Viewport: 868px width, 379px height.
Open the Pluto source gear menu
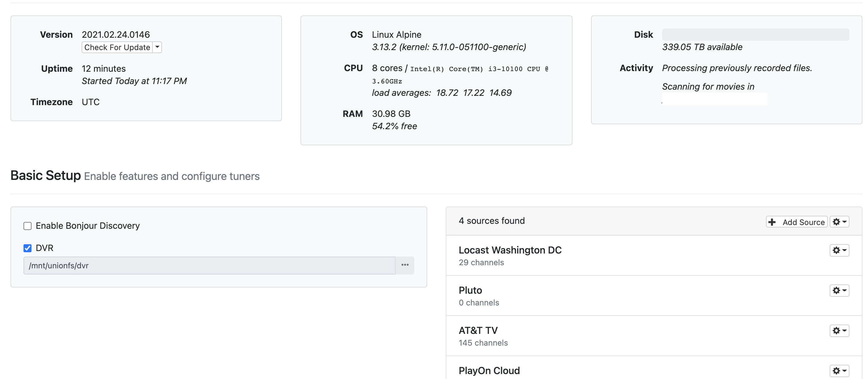pos(839,290)
